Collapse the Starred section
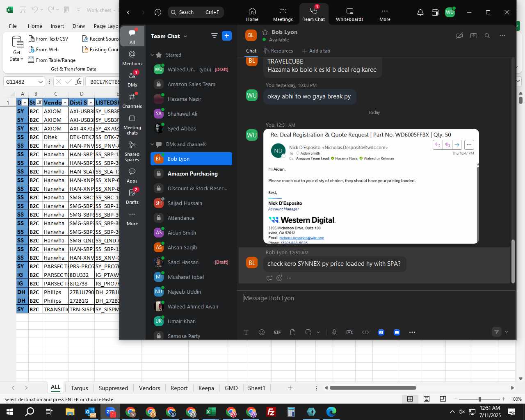The height and width of the screenshot is (420, 525). (152, 55)
